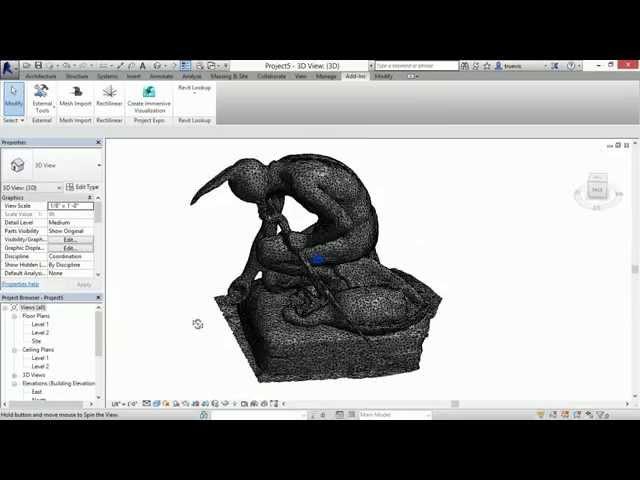Viewport: 640px width, 480px height.
Task: Click the Edit Type button
Action: pos(83,187)
